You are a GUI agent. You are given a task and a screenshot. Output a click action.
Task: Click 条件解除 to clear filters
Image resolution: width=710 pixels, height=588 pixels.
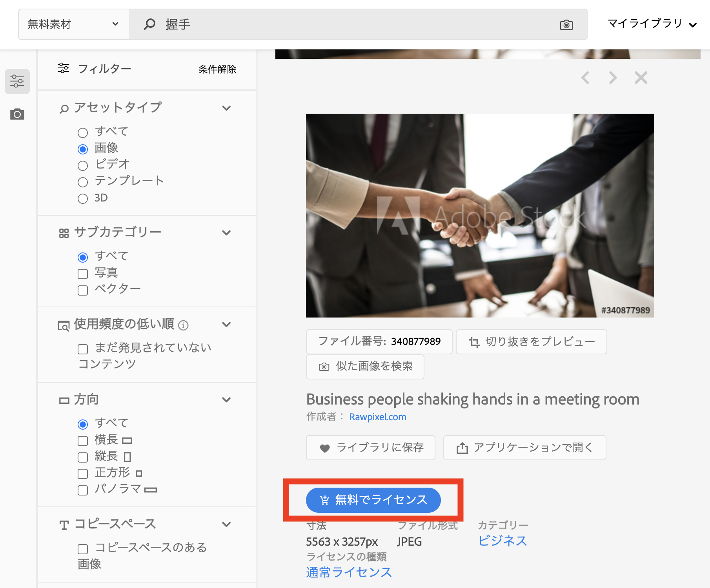tap(217, 69)
